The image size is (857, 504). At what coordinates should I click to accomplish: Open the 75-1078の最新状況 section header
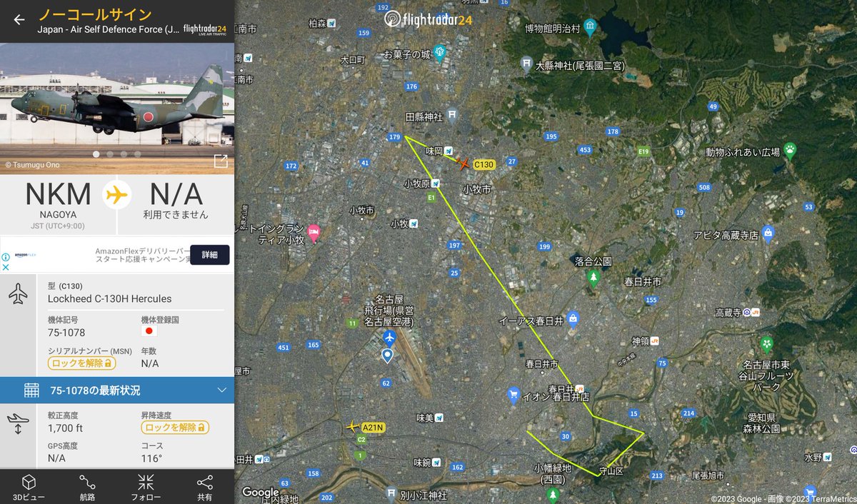117,390
